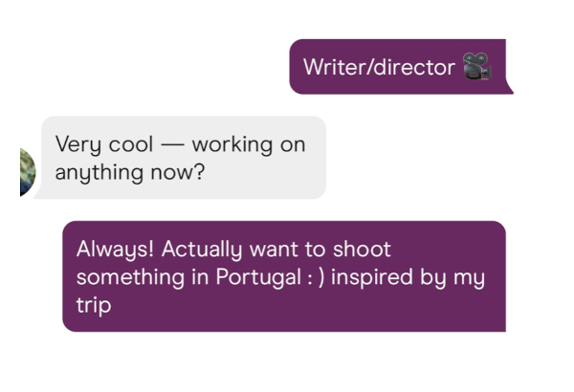
Task: Click the word "Writer/director" text
Action: (x=379, y=67)
